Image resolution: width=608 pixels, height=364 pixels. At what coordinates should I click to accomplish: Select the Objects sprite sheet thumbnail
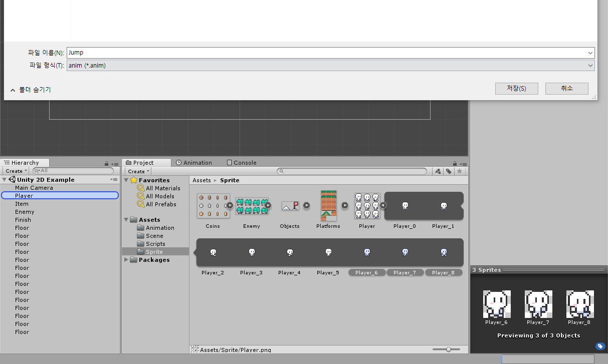290,206
